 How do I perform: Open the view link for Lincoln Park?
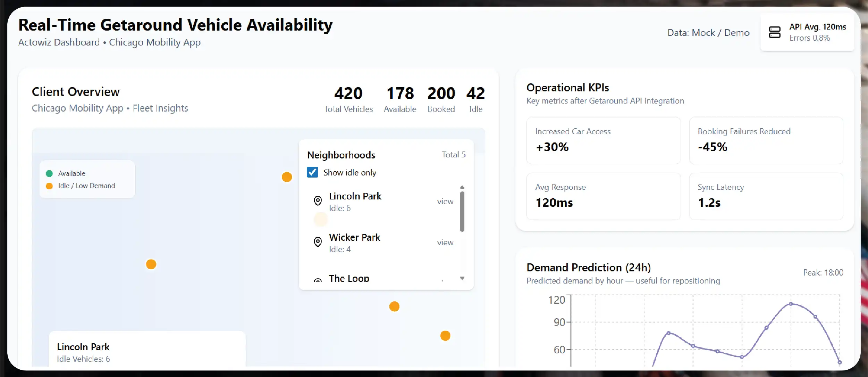tap(445, 202)
